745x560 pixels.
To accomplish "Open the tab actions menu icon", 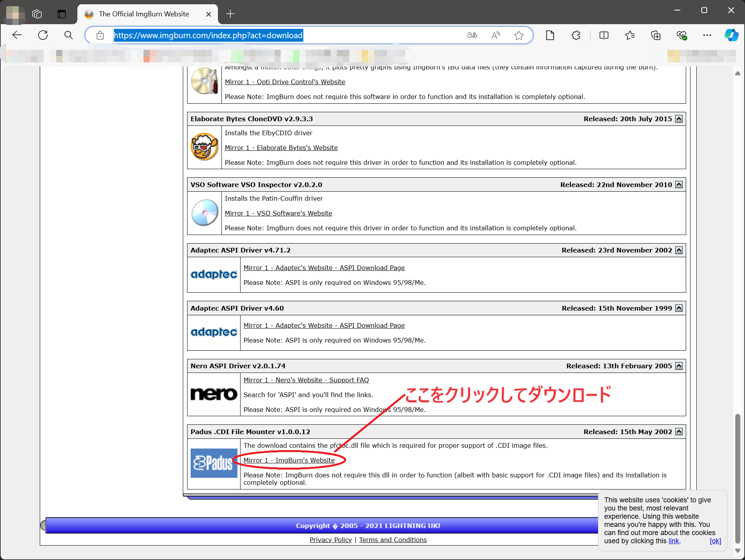I will (62, 14).
